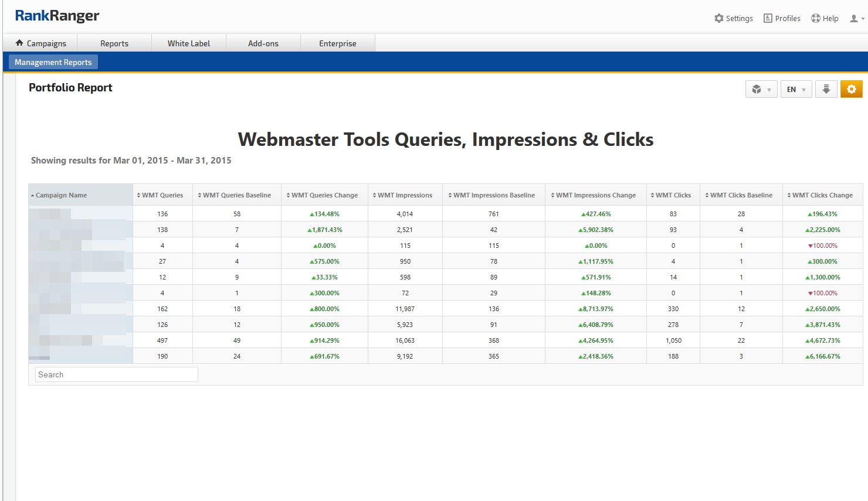Click the download report arrow icon
Viewport: 868px width, 501px height.
[x=826, y=89]
